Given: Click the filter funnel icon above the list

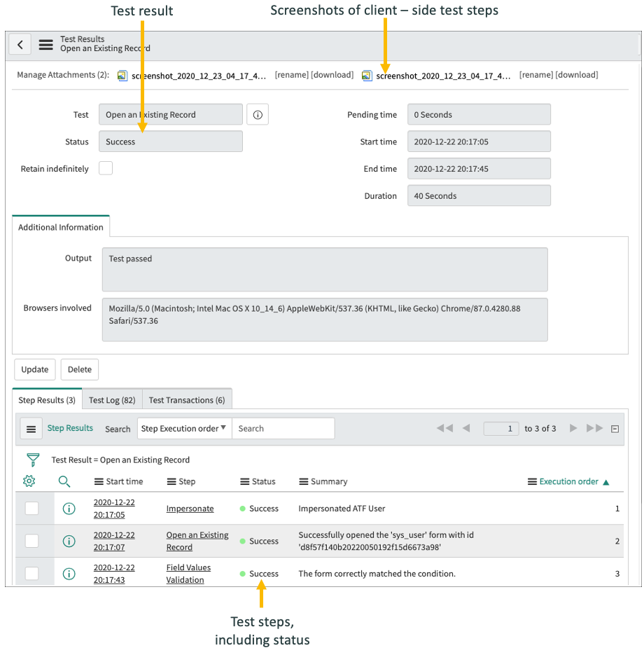Looking at the screenshot, I should point(33,460).
